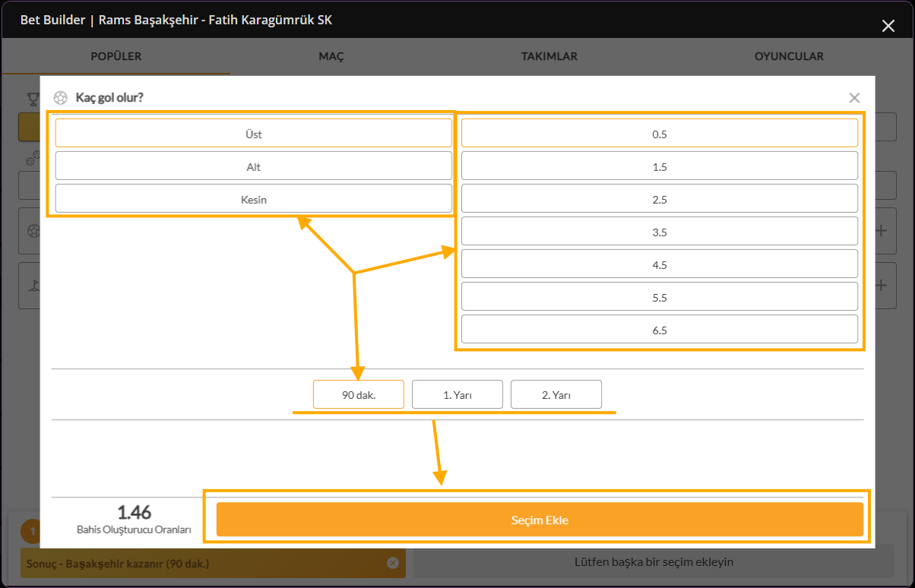Select the 2. Yarı period
The image size is (915, 588).
(x=556, y=394)
